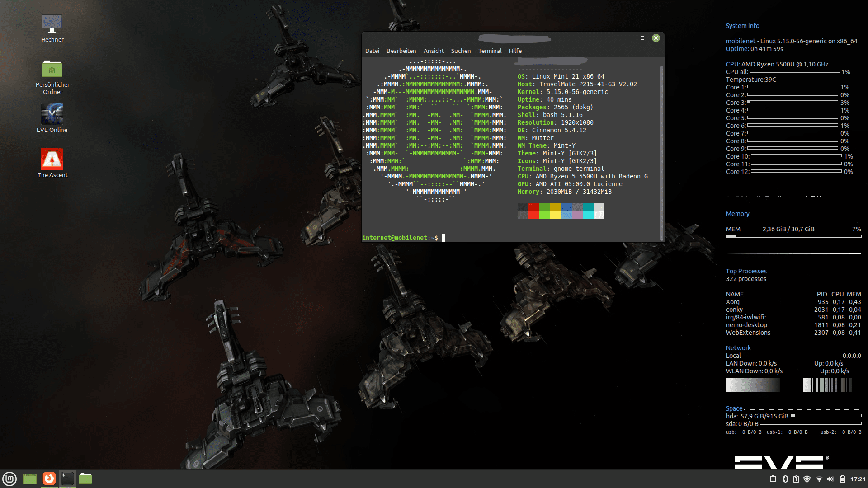This screenshot has width=868, height=488.
Task: Click 'DE: Cinnamon 5.4.12' line
Action: (x=552, y=130)
